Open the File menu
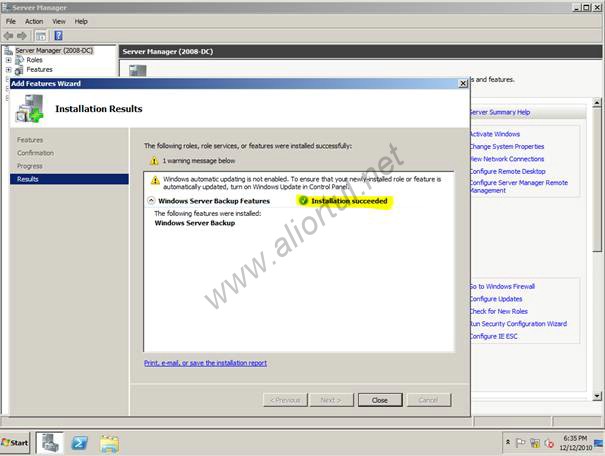The width and height of the screenshot is (605, 456). (x=11, y=21)
